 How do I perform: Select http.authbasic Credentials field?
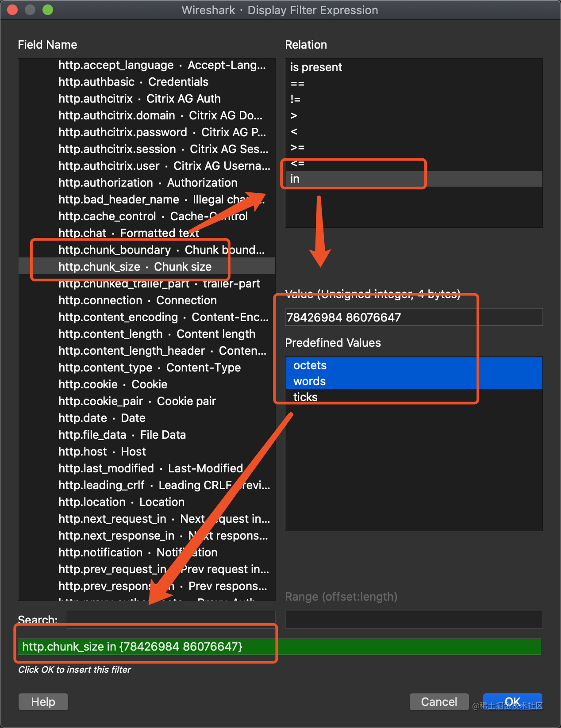click(146, 82)
